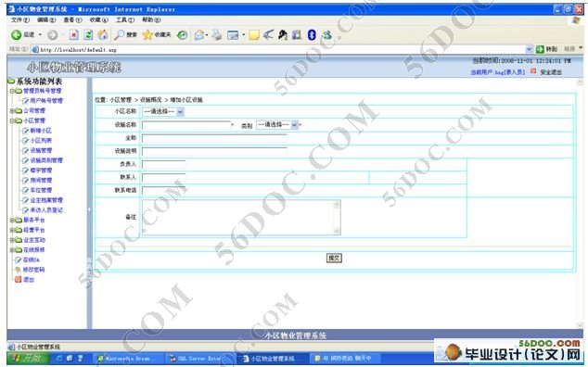Open 设施管理 in the sidebar
The width and height of the screenshot is (588, 367).
pos(41,150)
